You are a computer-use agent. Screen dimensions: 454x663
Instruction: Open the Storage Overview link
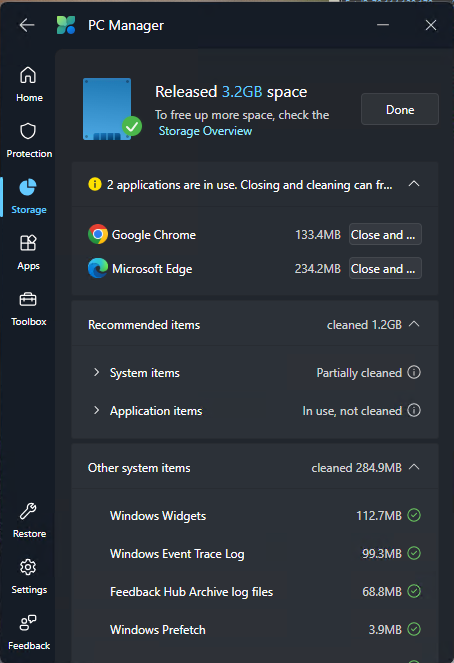click(205, 131)
